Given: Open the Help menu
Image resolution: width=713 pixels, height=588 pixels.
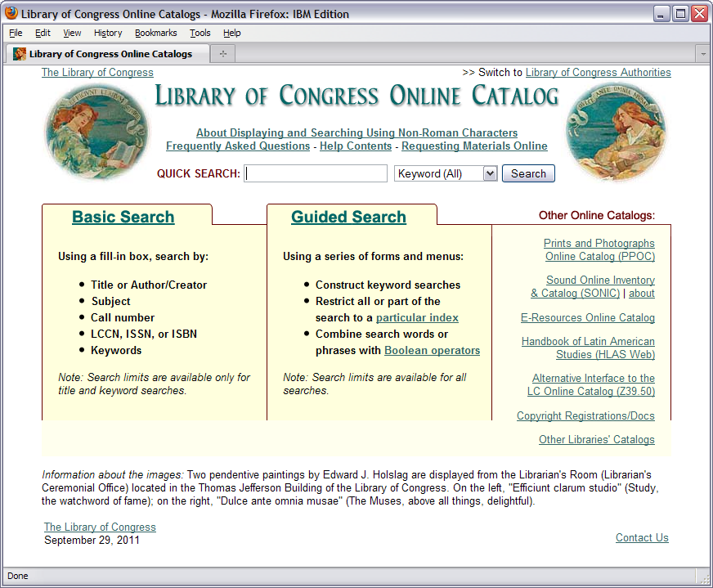Looking at the screenshot, I should coord(231,33).
